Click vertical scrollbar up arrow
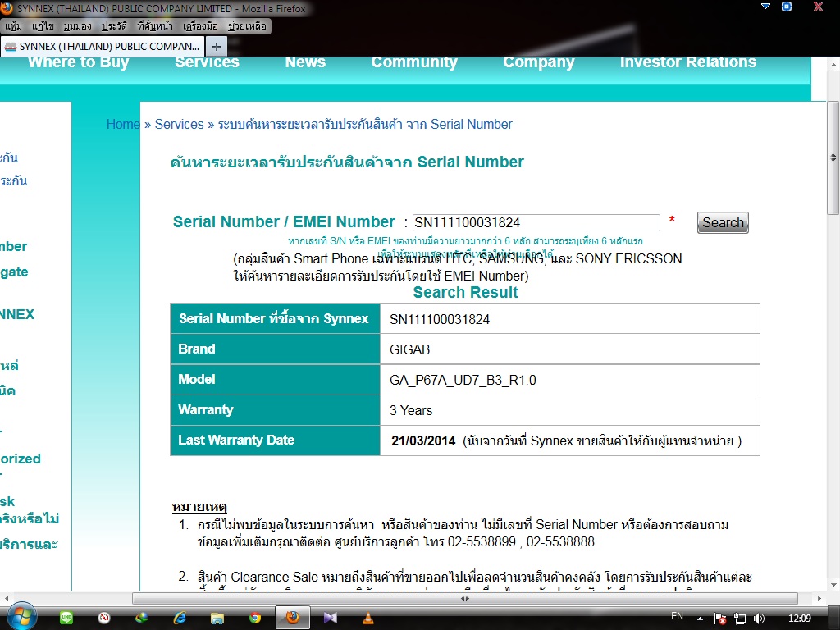840x630 pixels. click(x=833, y=65)
